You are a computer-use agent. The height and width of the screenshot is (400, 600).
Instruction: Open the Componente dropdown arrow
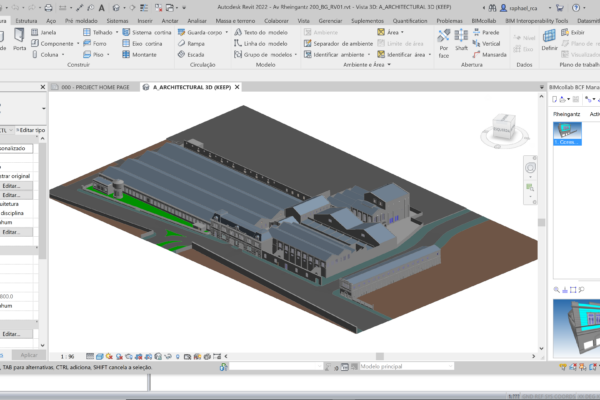78,44
